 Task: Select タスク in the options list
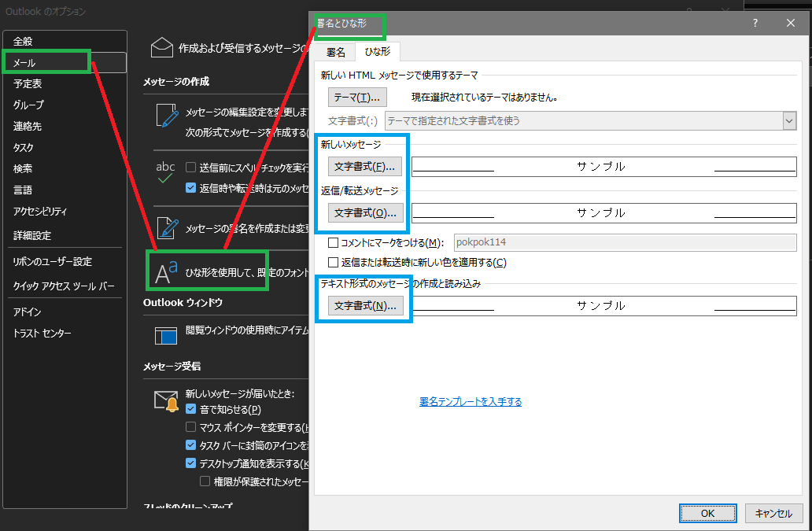click(x=65, y=148)
